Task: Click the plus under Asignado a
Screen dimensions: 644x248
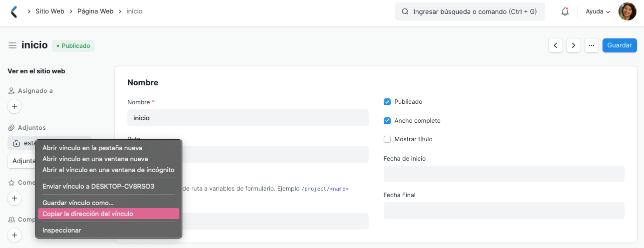Action: [x=14, y=106]
